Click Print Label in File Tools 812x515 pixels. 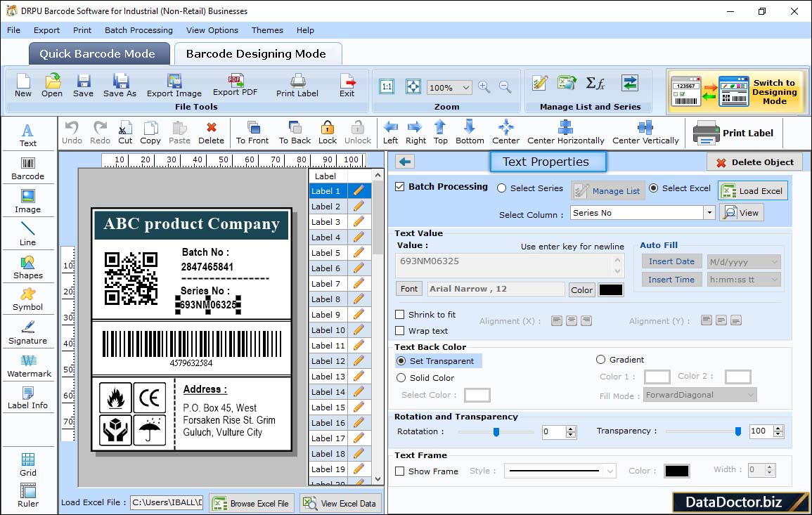(x=297, y=86)
